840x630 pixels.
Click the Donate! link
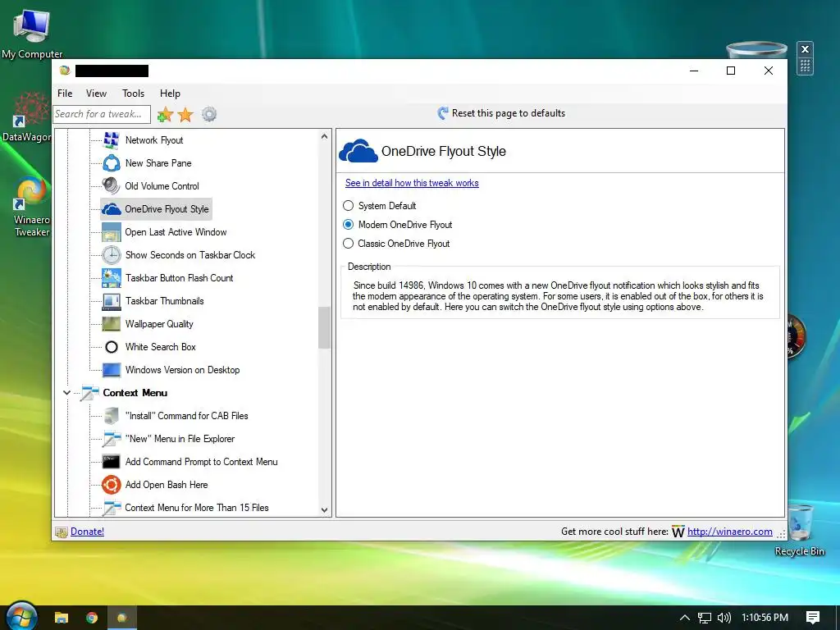pyautogui.click(x=87, y=532)
